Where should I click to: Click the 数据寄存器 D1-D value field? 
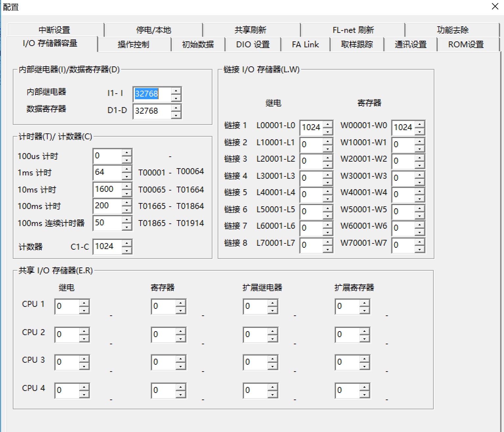pos(152,111)
